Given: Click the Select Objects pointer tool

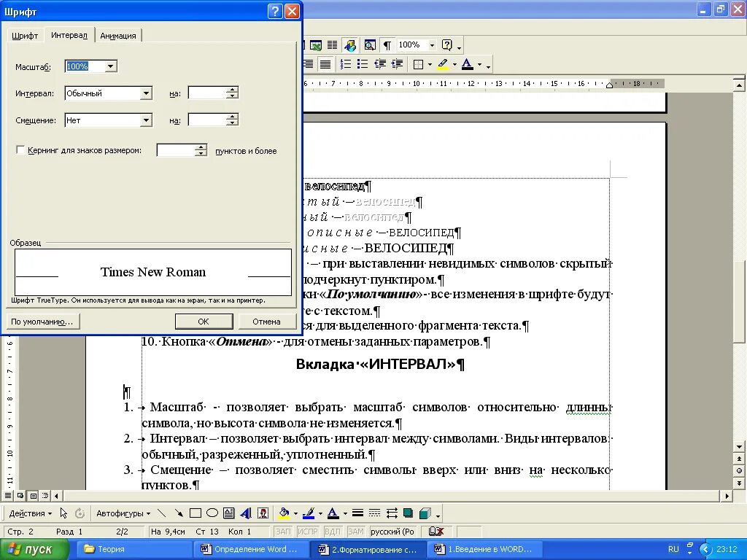Looking at the screenshot, I should coord(63,513).
